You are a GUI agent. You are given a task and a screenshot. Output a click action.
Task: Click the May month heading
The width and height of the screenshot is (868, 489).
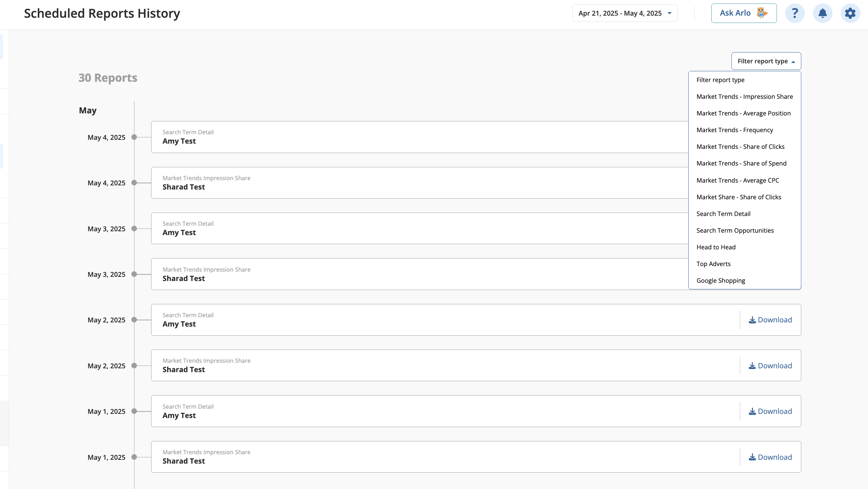tap(88, 111)
